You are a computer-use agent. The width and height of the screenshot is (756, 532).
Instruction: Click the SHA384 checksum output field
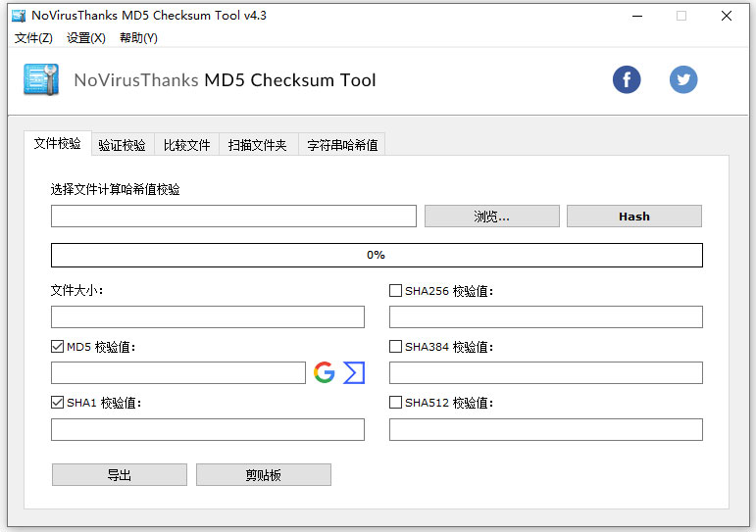[x=546, y=373]
